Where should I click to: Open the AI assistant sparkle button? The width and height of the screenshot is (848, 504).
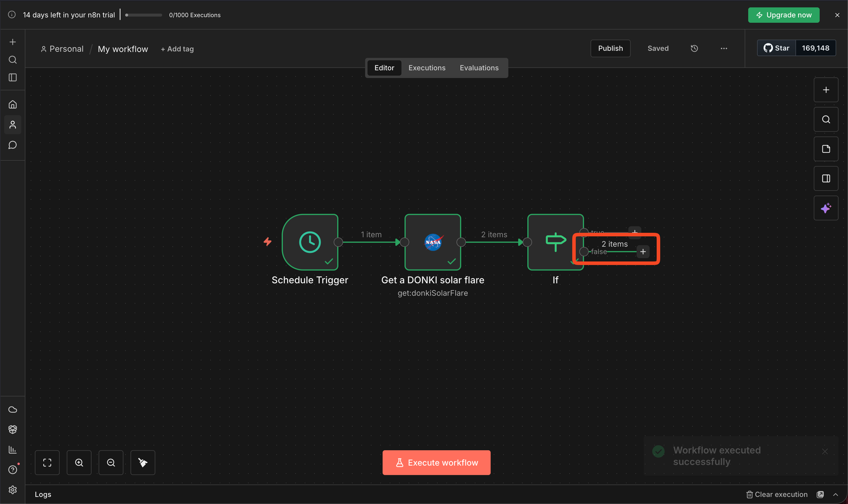(x=825, y=208)
